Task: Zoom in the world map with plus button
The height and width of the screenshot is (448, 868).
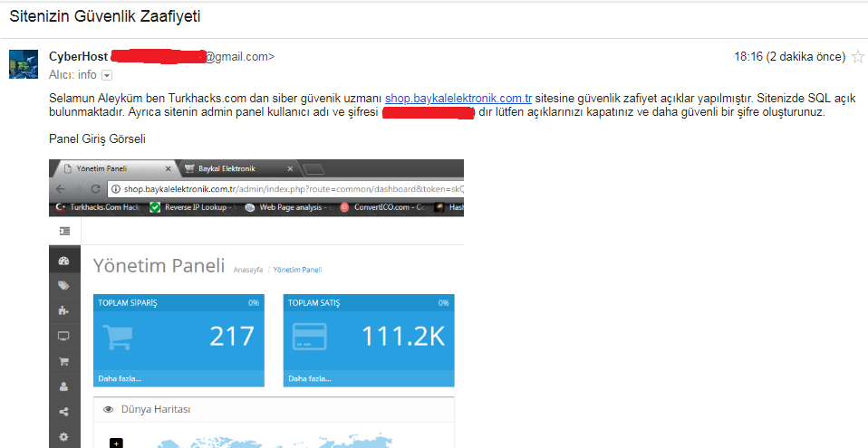Action: tap(116, 443)
